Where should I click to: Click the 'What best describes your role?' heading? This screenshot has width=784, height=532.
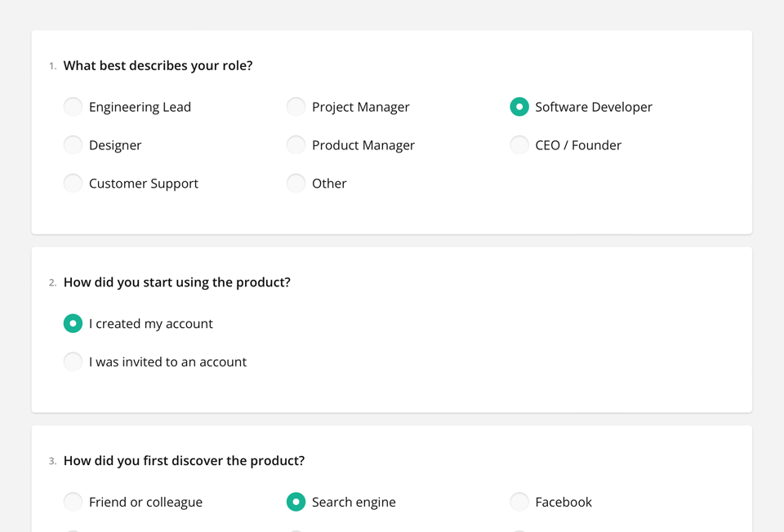[x=158, y=66]
